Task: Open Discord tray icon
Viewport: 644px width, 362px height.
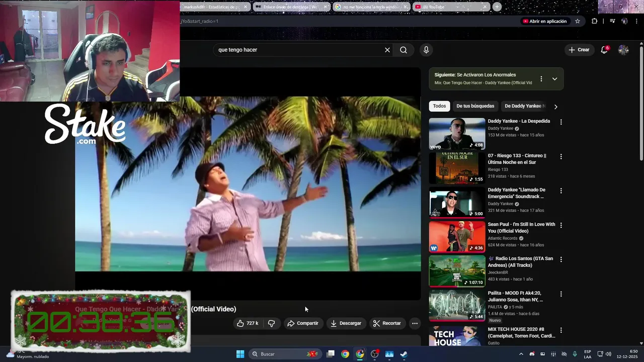Action: [532, 354]
